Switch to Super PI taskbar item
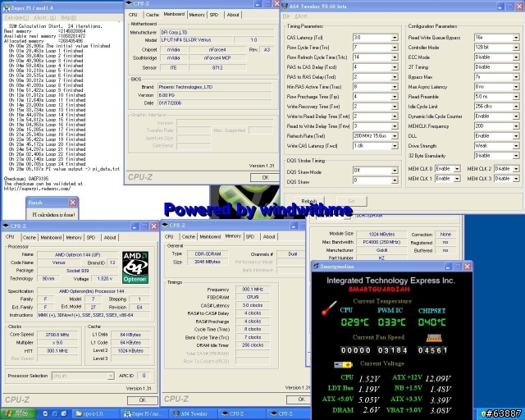This screenshot has height=420, width=525. 144,414
